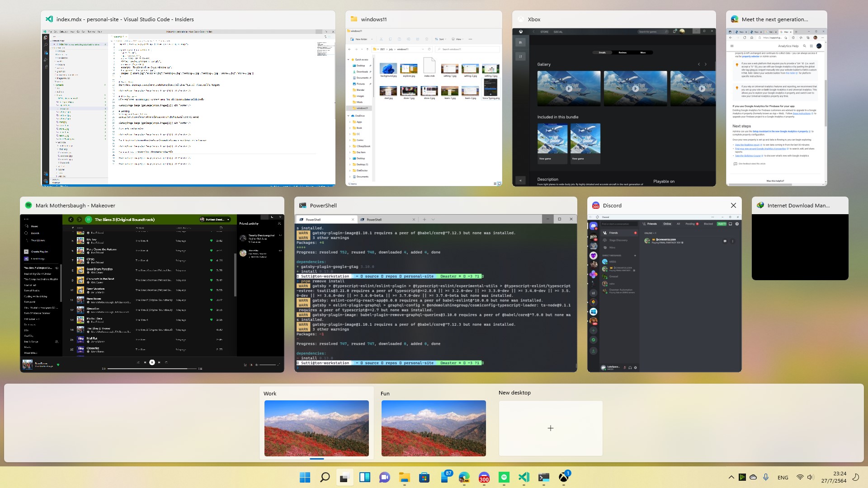
Task: Switch to Online tab in Discord
Action: pyautogui.click(x=667, y=224)
